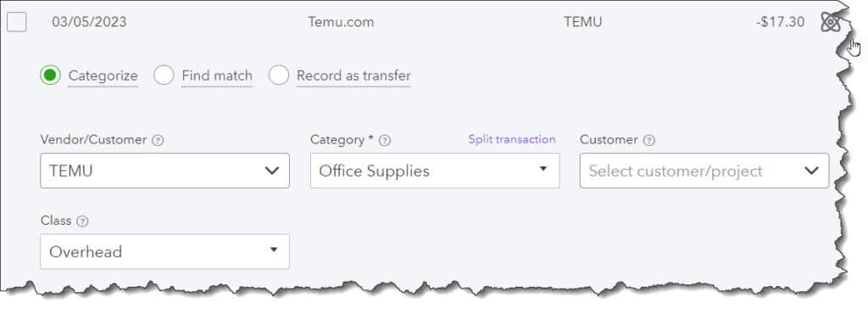Select the Categorize radio button
The image size is (868, 314).
click(x=50, y=76)
